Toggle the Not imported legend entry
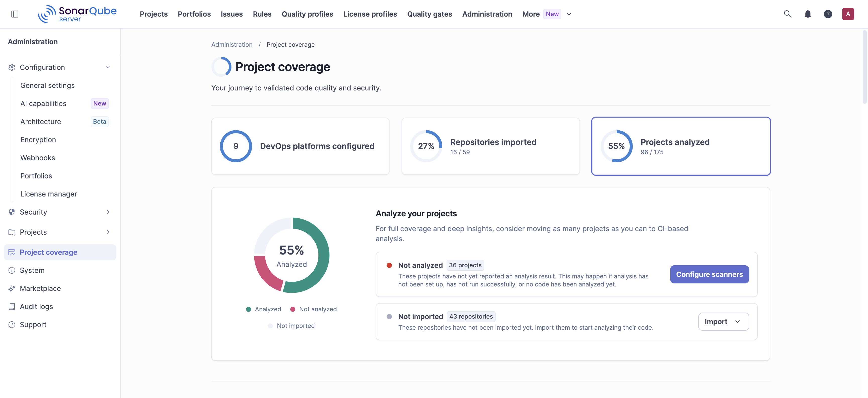The image size is (868, 398). (x=291, y=326)
